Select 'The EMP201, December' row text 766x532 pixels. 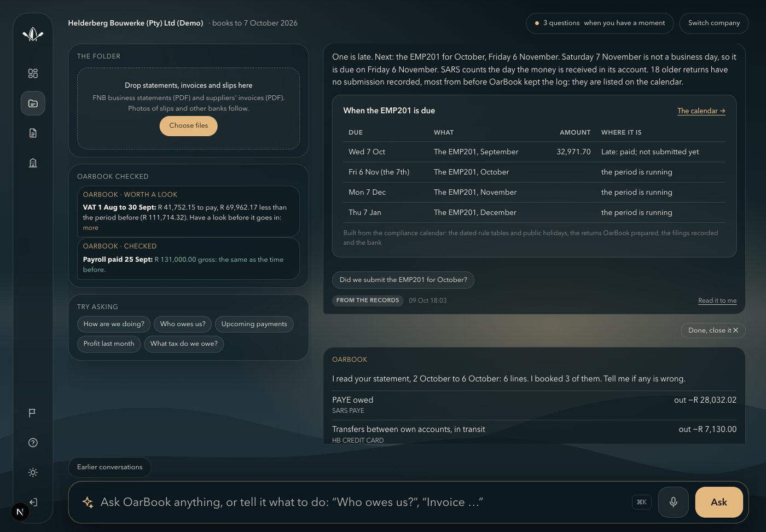point(475,213)
